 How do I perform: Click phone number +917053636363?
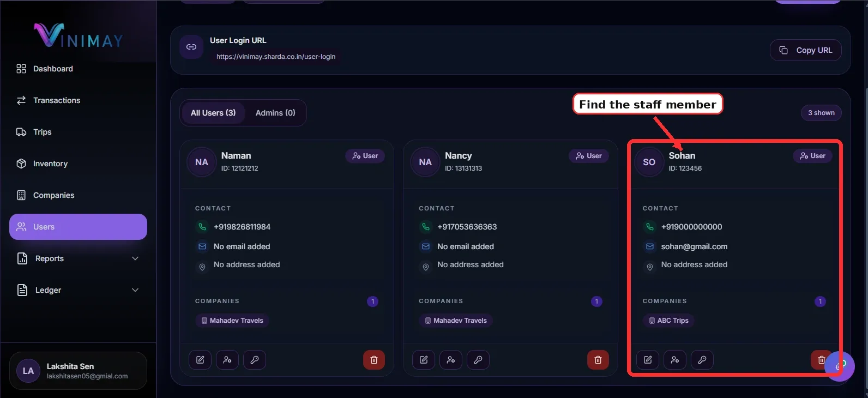pyautogui.click(x=467, y=227)
